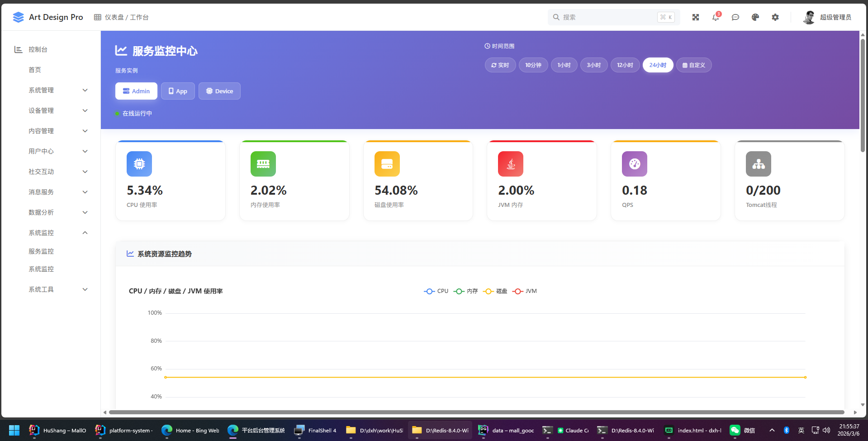This screenshot has width=868, height=441.
Task: Toggle the 磁盘 legend in the trend chart
Action: point(495,291)
